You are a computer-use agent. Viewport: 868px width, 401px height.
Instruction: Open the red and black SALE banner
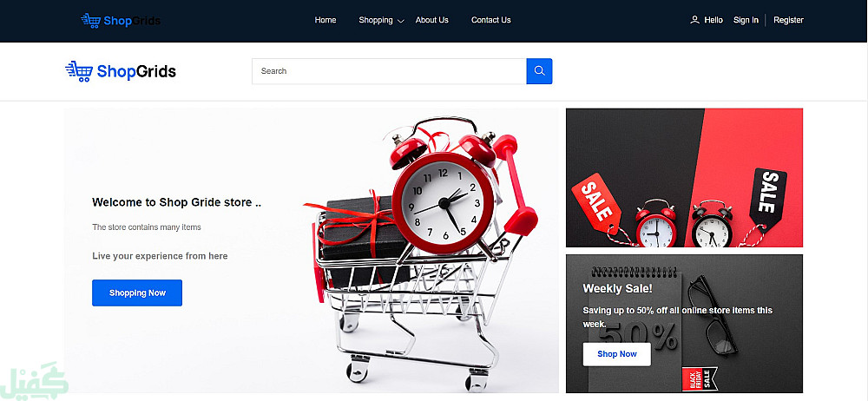684,177
